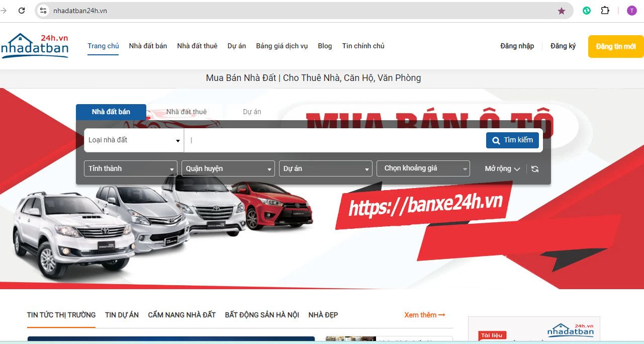644x344 pixels.
Task: Expand the Mở rộng advanced filters
Action: click(x=502, y=169)
